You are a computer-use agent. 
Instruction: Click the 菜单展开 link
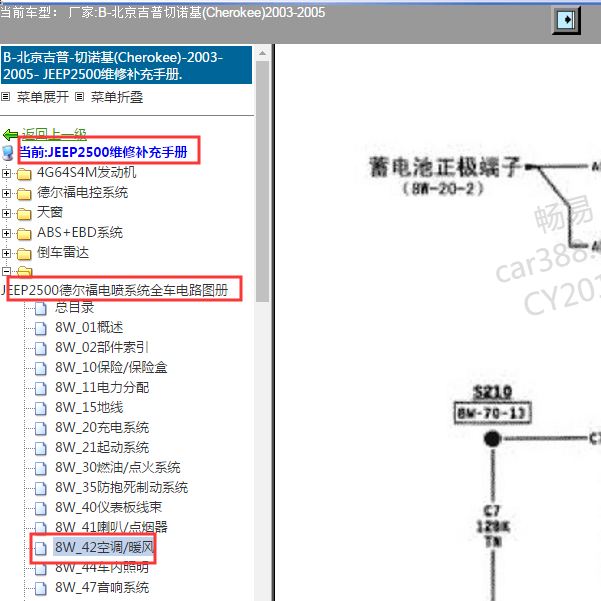(x=43, y=97)
